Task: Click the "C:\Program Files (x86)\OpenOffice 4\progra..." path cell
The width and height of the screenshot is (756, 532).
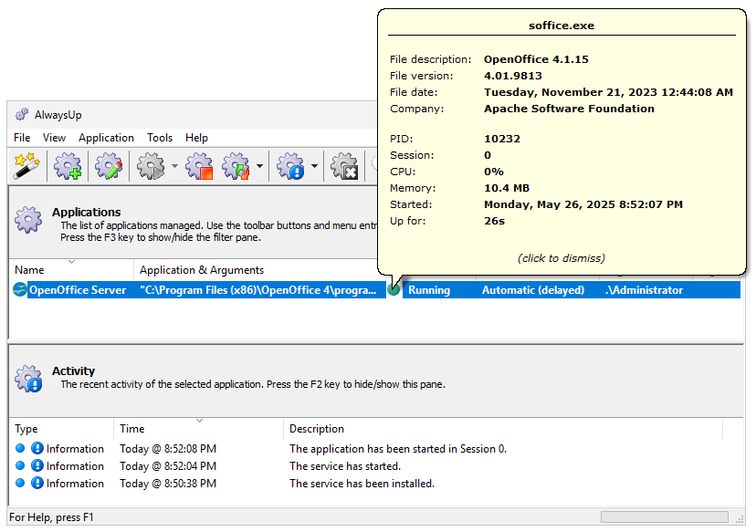Action: (258, 290)
